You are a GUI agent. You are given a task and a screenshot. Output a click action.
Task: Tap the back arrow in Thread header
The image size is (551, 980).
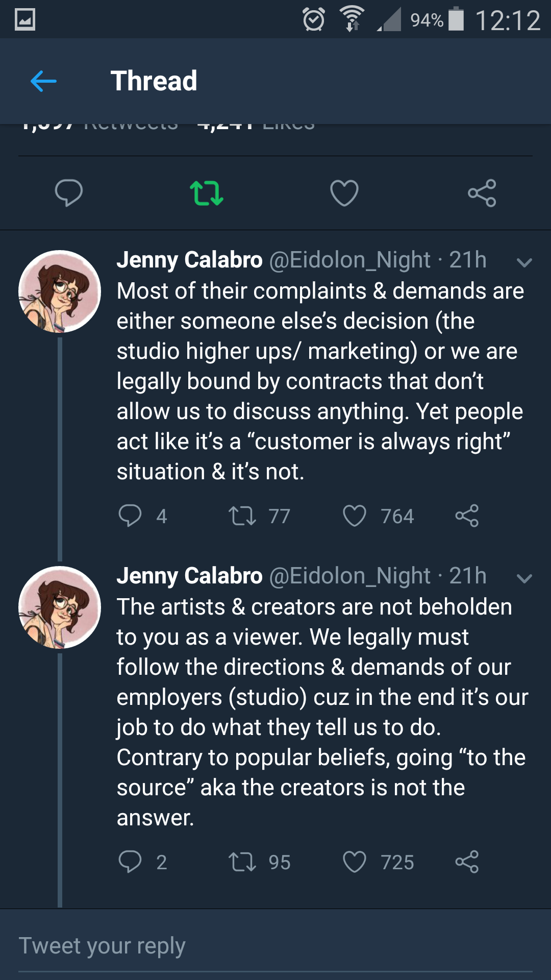tap(43, 81)
